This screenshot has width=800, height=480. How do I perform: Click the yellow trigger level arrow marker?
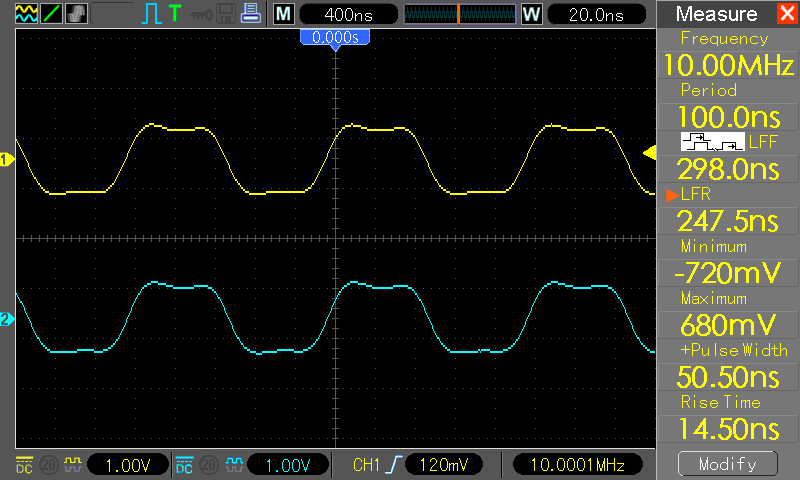tap(649, 153)
